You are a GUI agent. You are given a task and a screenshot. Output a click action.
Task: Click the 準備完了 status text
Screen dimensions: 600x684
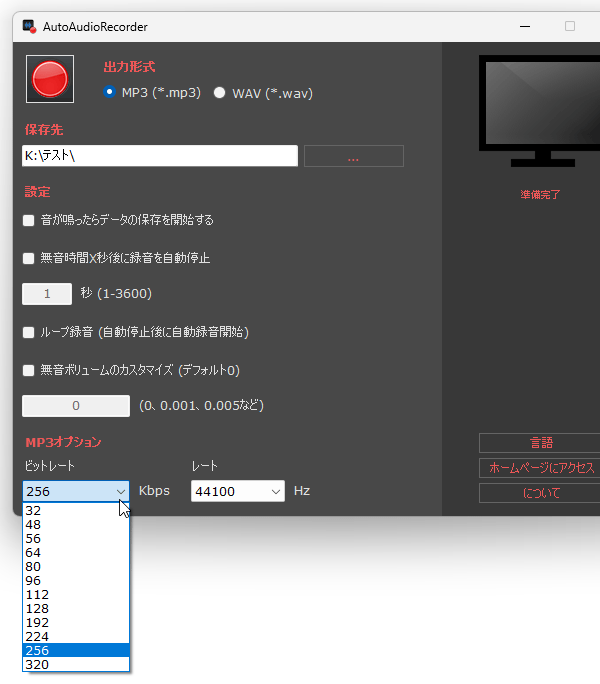(540, 195)
